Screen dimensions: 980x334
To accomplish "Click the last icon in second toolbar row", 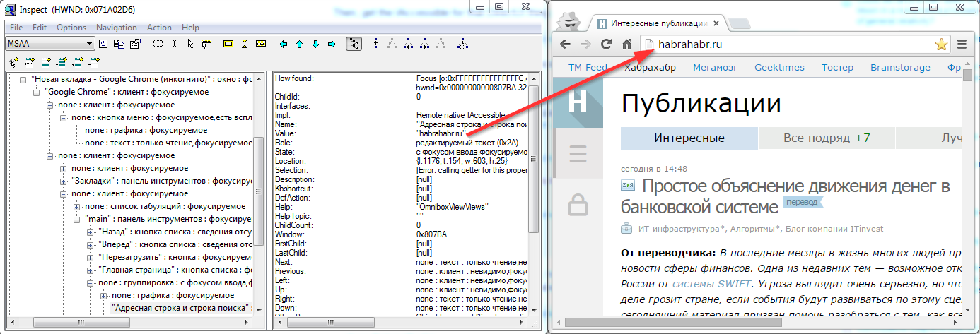I will [x=93, y=61].
